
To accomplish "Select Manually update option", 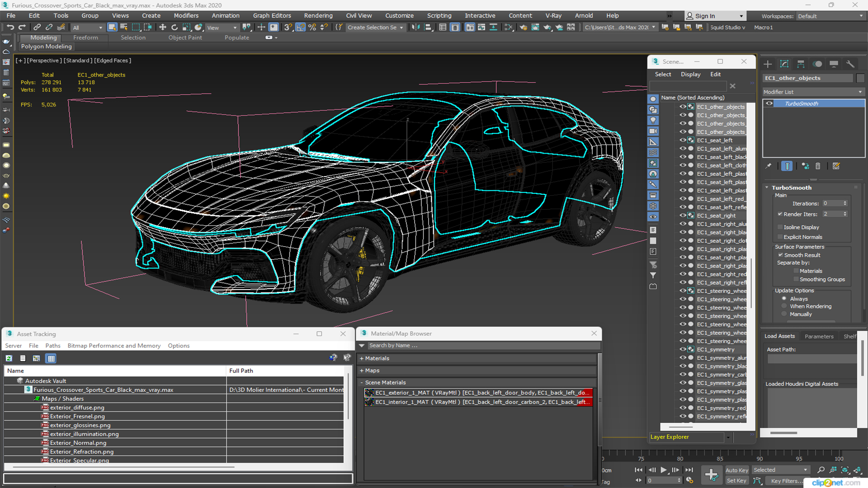I will 784,314.
